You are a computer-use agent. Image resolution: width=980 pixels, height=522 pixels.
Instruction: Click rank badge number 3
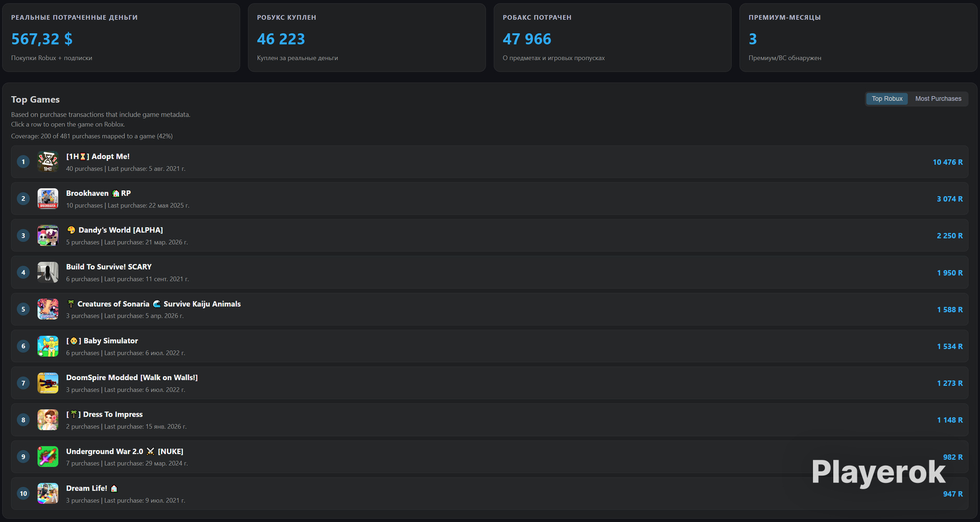coord(23,235)
